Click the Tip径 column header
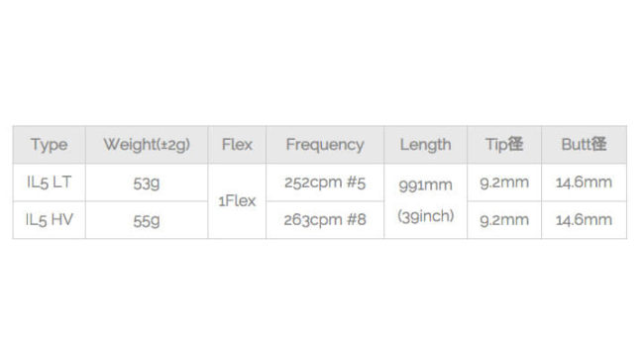 [x=504, y=145]
